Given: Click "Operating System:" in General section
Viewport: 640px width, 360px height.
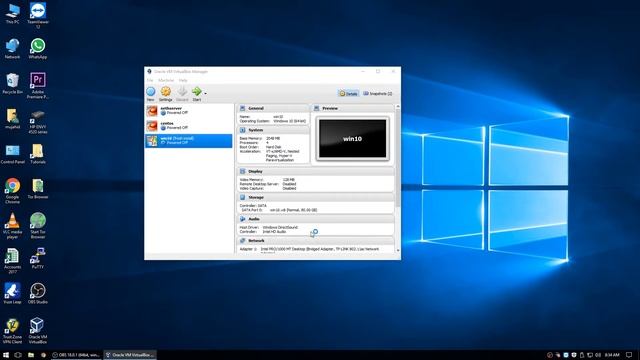Looking at the screenshot, I should [x=255, y=121].
